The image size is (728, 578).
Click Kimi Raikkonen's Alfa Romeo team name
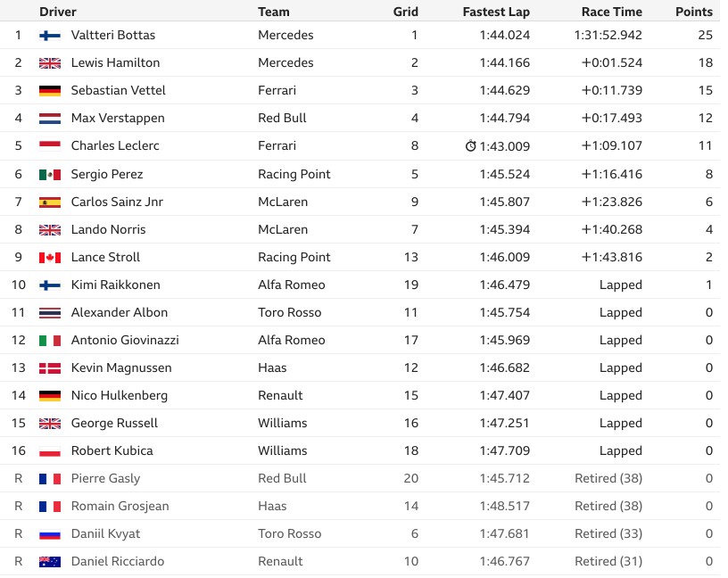point(292,285)
